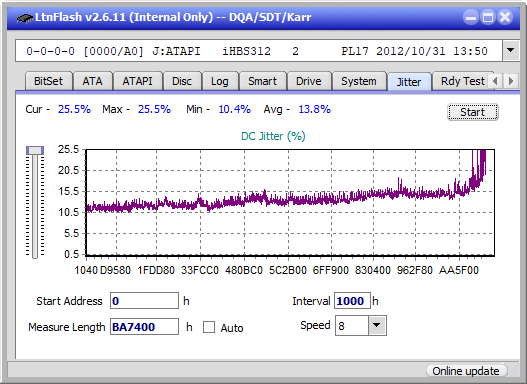Maximize the LtnFlash window
The width and height of the screenshot is (527, 384).
pos(488,17)
